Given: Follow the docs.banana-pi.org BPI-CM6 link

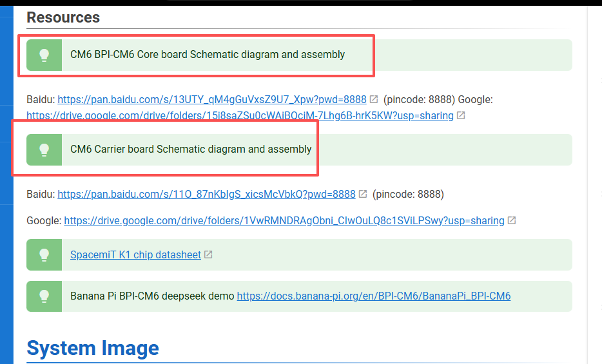Looking at the screenshot, I should 373,296.
